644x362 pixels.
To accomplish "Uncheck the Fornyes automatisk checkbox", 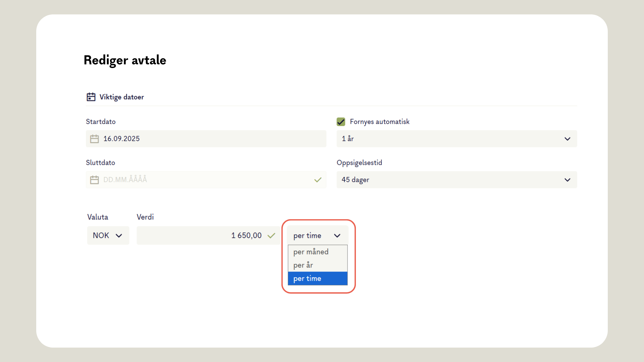I will click(341, 122).
